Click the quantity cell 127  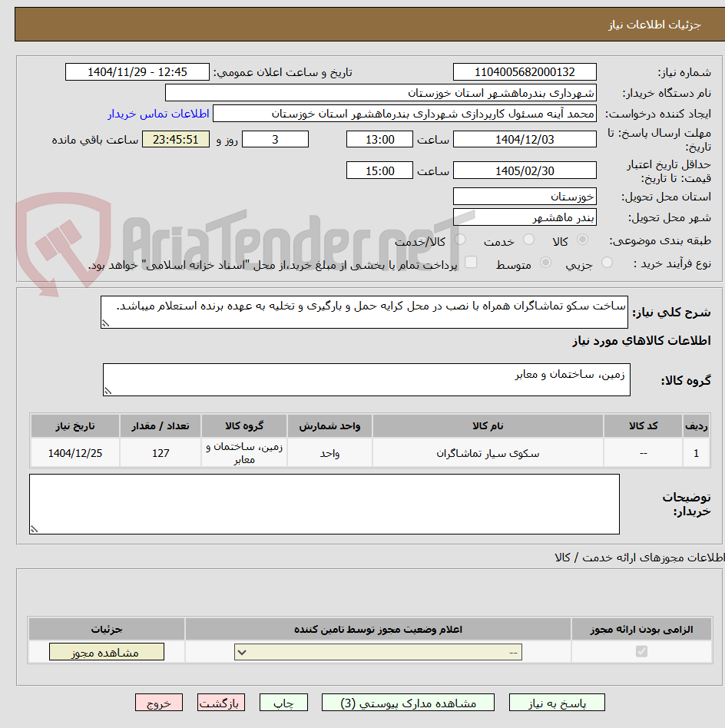pos(161,452)
